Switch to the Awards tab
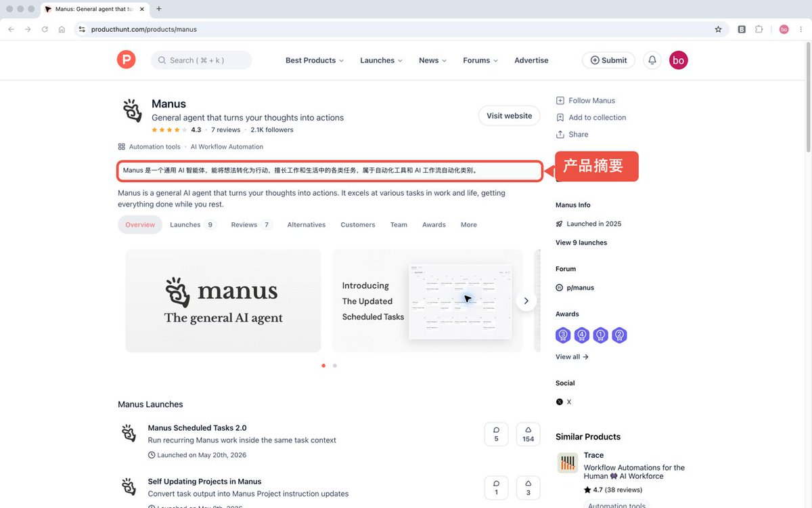 point(434,225)
